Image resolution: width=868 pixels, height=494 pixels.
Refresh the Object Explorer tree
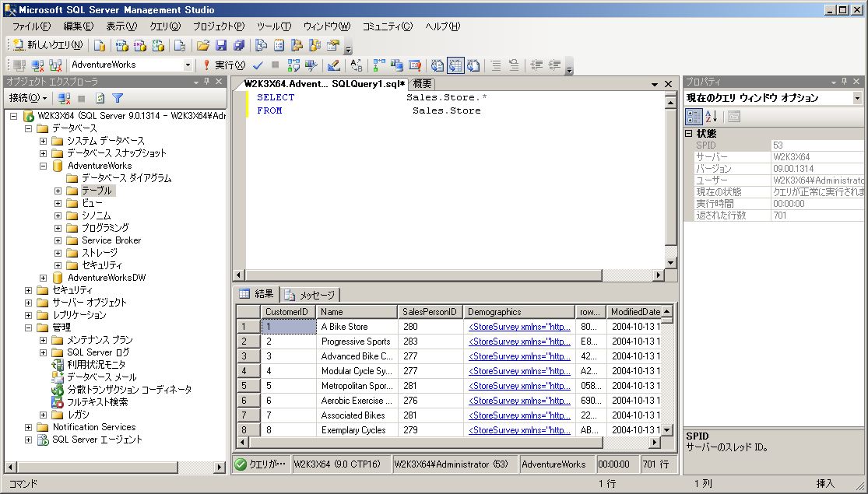click(100, 99)
